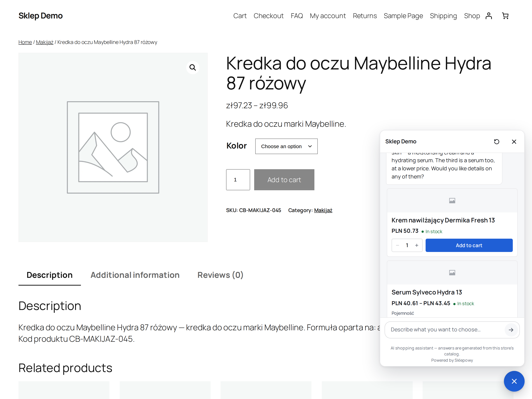
Task: Decrease quantity for Krem nawilżający Dermika
Action: click(398, 245)
